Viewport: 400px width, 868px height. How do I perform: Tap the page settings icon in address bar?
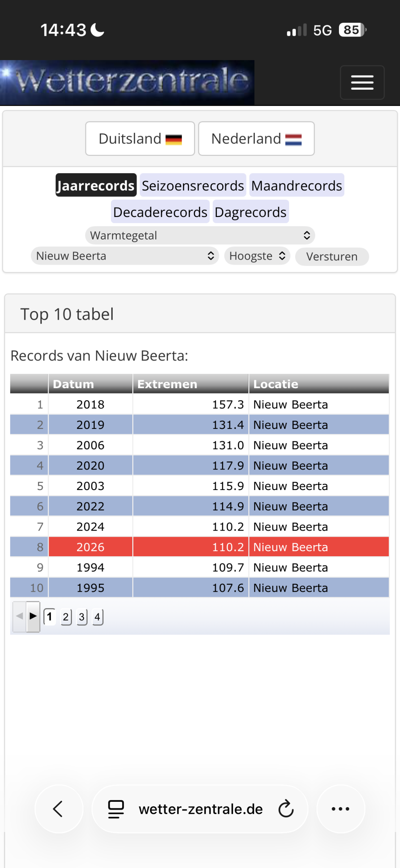[x=116, y=809]
